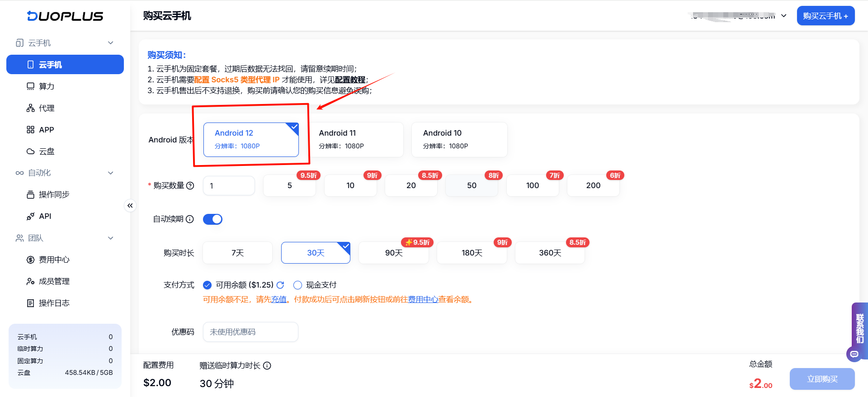Open 代理 proxy page in sidebar
The image size is (868, 397).
65,108
